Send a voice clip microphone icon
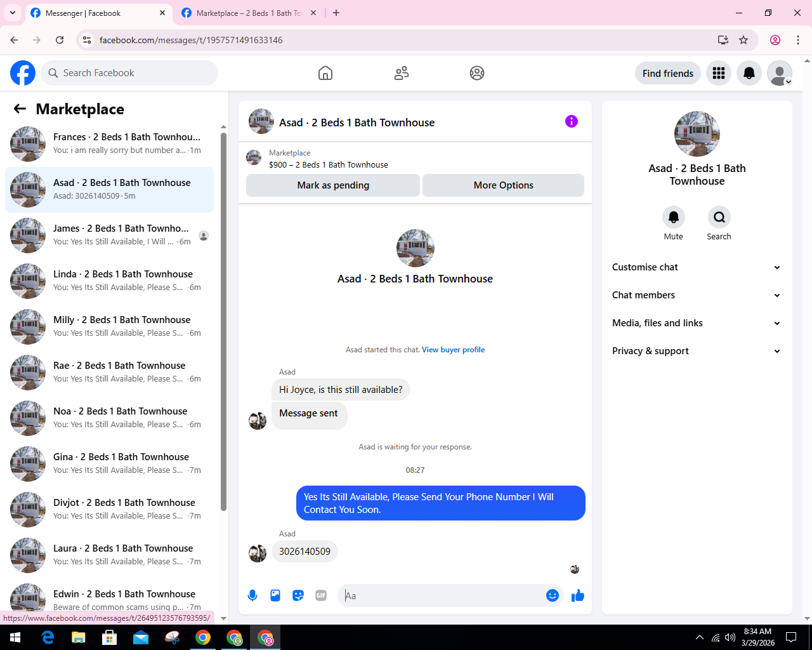 pyautogui.click(x=252, y=595)
